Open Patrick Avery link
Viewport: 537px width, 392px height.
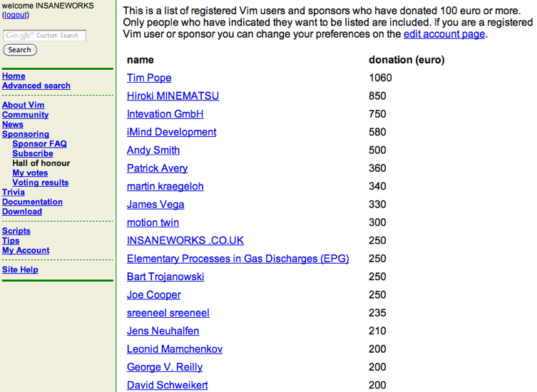tap(157, 168)
